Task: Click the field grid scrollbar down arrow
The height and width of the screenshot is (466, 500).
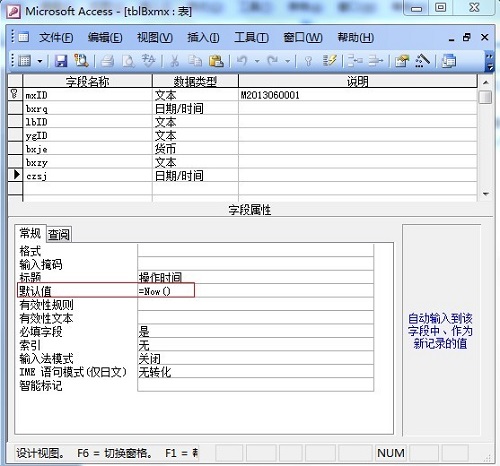Action: point(486,194)
